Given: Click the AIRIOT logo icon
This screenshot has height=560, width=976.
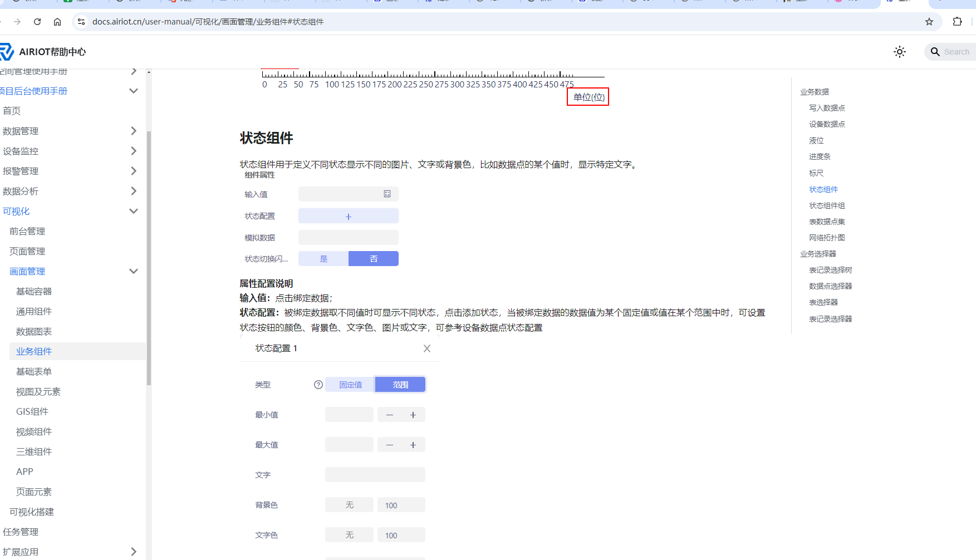Looking at the screenshot, I should click(x=7, y=52).
